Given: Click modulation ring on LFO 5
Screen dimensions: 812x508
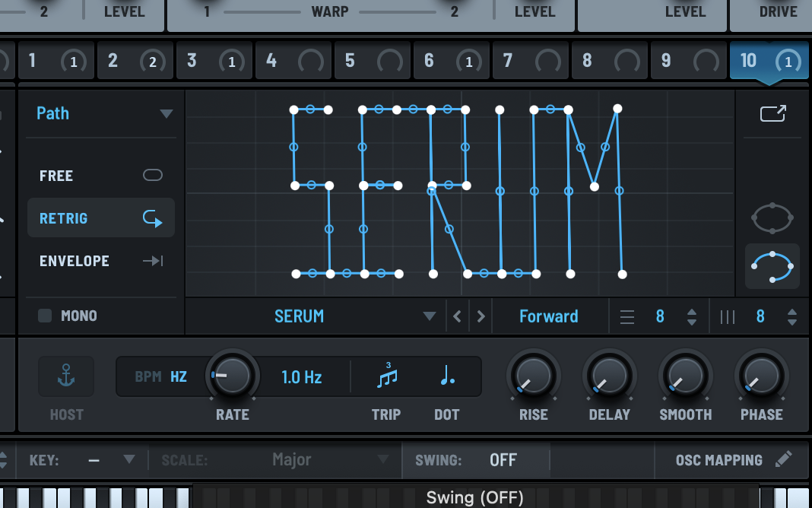Looking at the screenshot, I should pyautogui.click(x=390, y=62).
